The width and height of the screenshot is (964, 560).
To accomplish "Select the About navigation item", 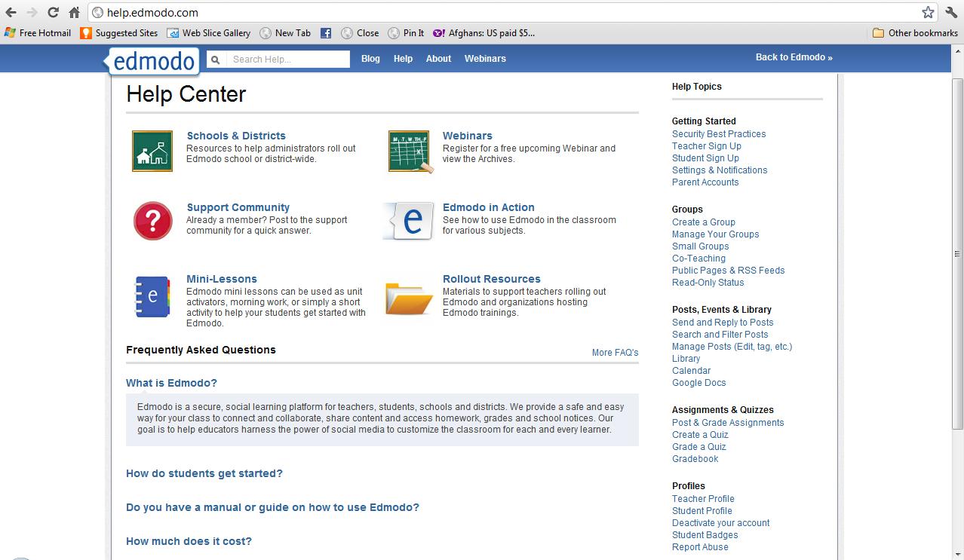I will click(437, 58).
